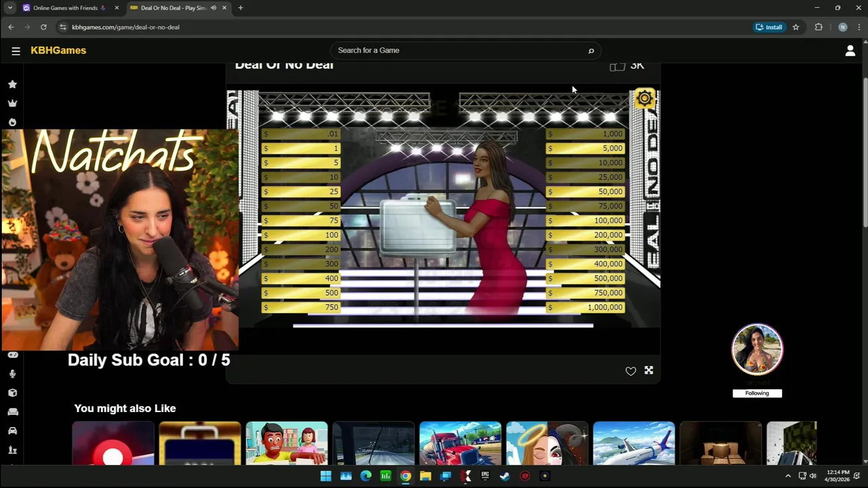Click the thumbs up like icon
This screenshot has height=488, width=868.
pyautogui.click(x=617, y=66)
